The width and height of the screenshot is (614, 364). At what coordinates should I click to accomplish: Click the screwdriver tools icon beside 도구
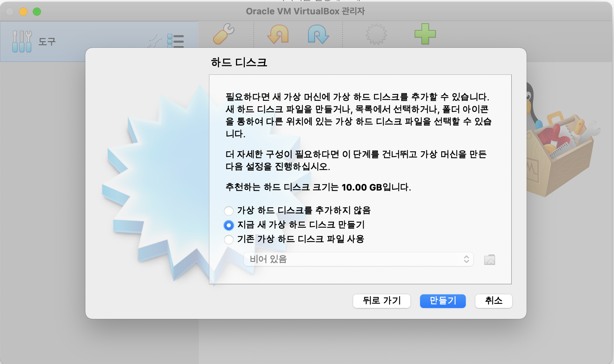[22, 41]
